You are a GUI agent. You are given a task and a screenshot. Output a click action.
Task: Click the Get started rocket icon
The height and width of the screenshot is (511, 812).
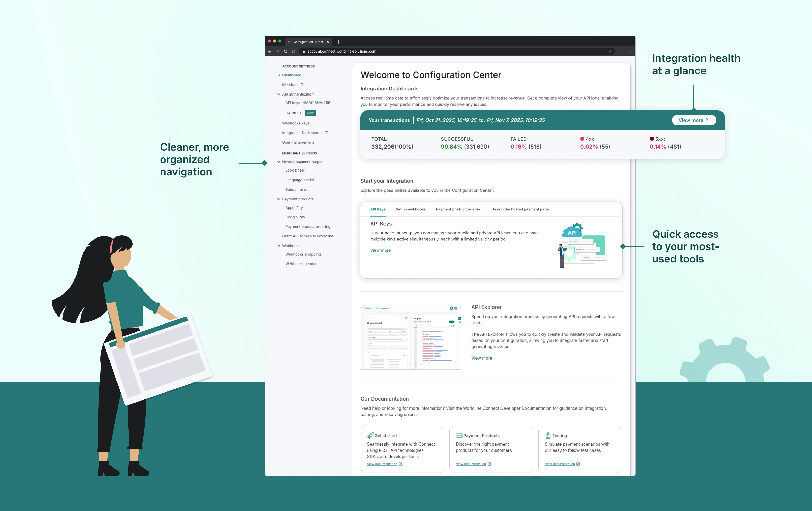370,435
